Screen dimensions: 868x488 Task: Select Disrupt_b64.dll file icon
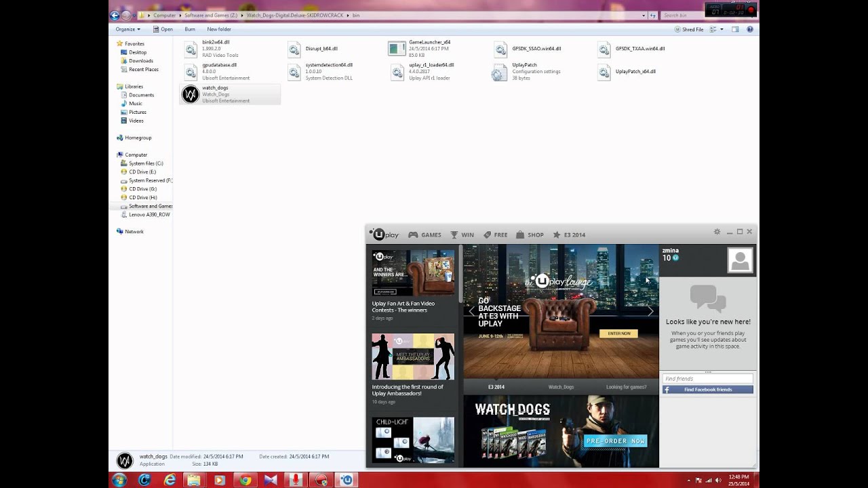(294, 49)
